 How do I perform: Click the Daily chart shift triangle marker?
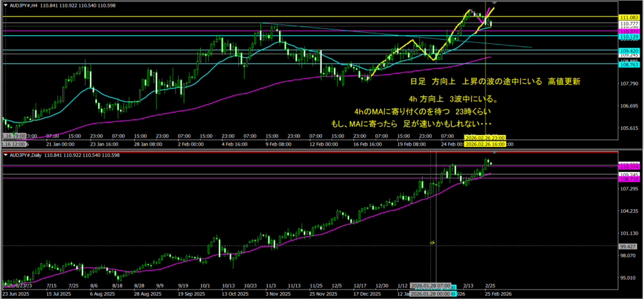[495, 153]
